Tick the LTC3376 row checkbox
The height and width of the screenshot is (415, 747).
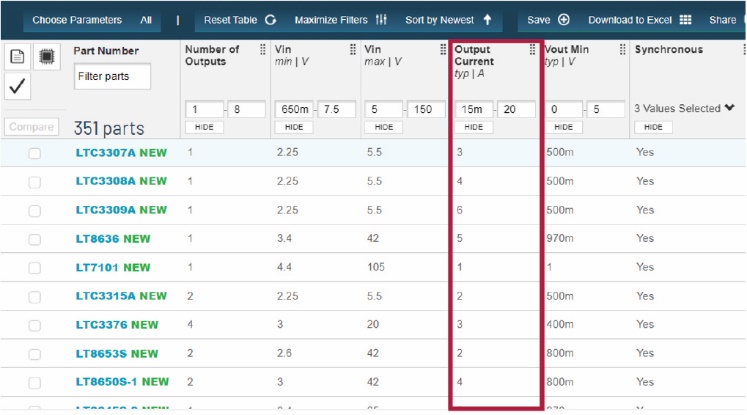click(34, 325)
